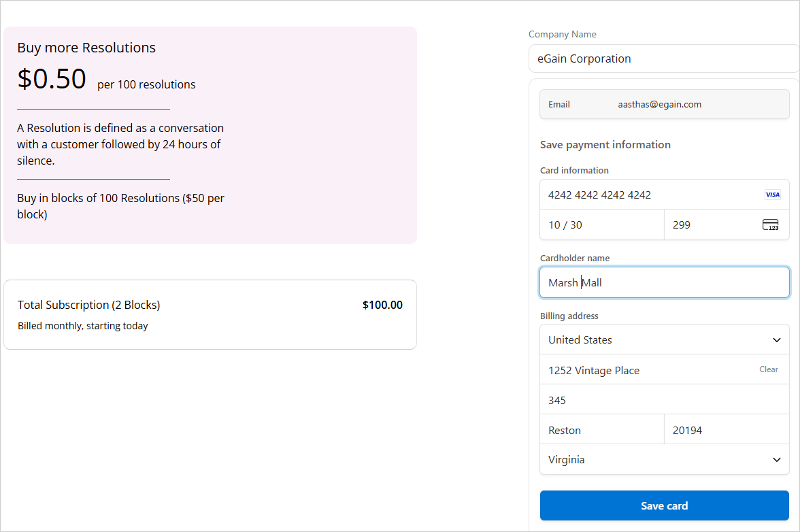Click the Total Subscription summary card
The height and width of the screenshot is (532, 800).
[x=210, y=315]
